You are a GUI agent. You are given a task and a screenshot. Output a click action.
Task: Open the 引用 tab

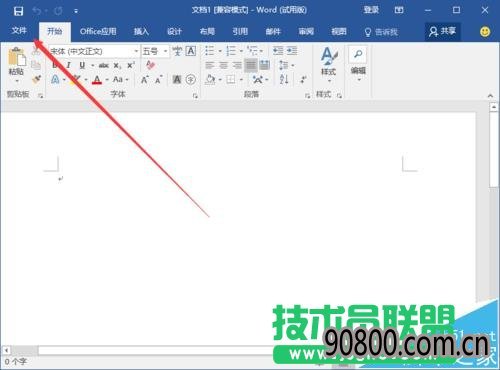(240, 31)
